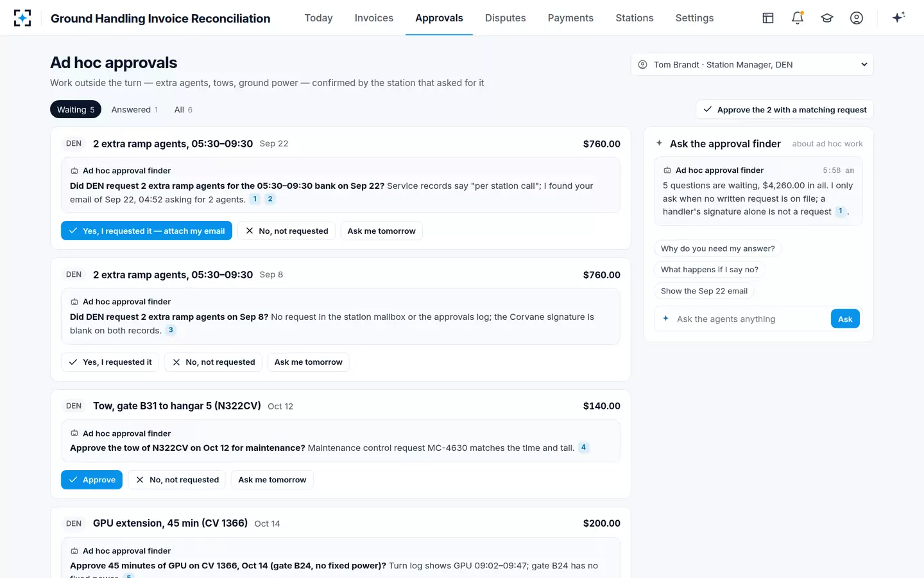This screenshot has width=924, height=578.
Task: Open citation 3 in the Sep 8 card
Action: tap(171, 330)
